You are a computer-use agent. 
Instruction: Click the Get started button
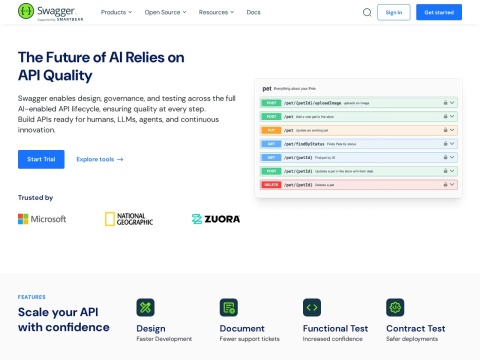(439, 12)
